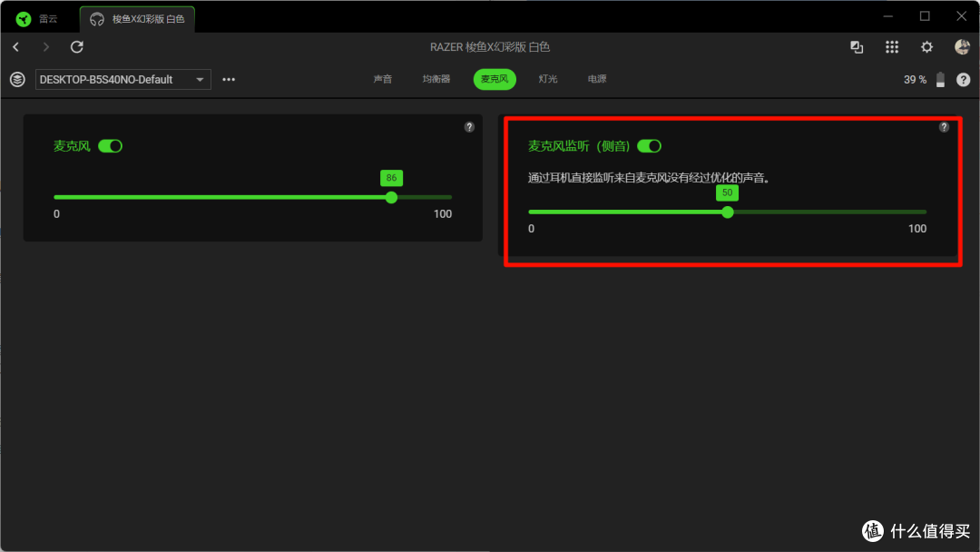
Task: Open the Razer Synapse 雷云 home tab
Action: click(x=37, y=19)
